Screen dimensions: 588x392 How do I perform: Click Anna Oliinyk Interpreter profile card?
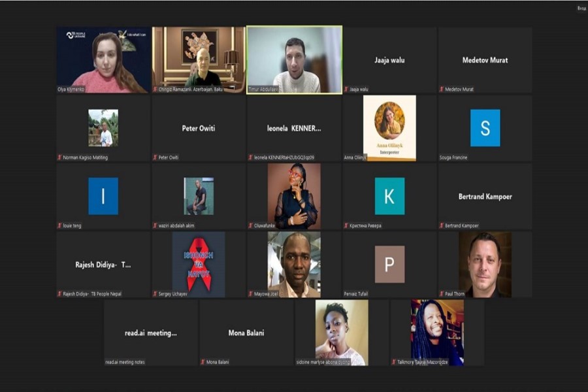389,128
